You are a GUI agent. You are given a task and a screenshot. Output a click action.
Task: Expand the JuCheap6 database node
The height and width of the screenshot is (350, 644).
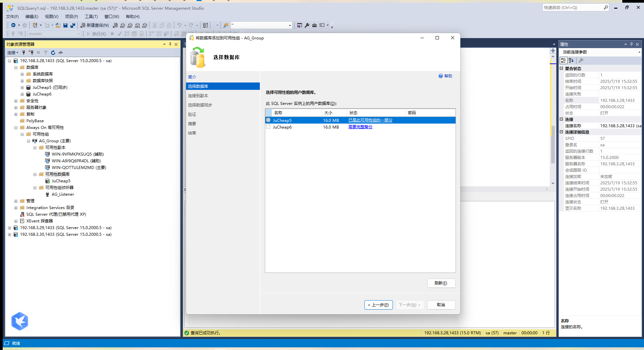pyautogui.click(x=22, y=94)
